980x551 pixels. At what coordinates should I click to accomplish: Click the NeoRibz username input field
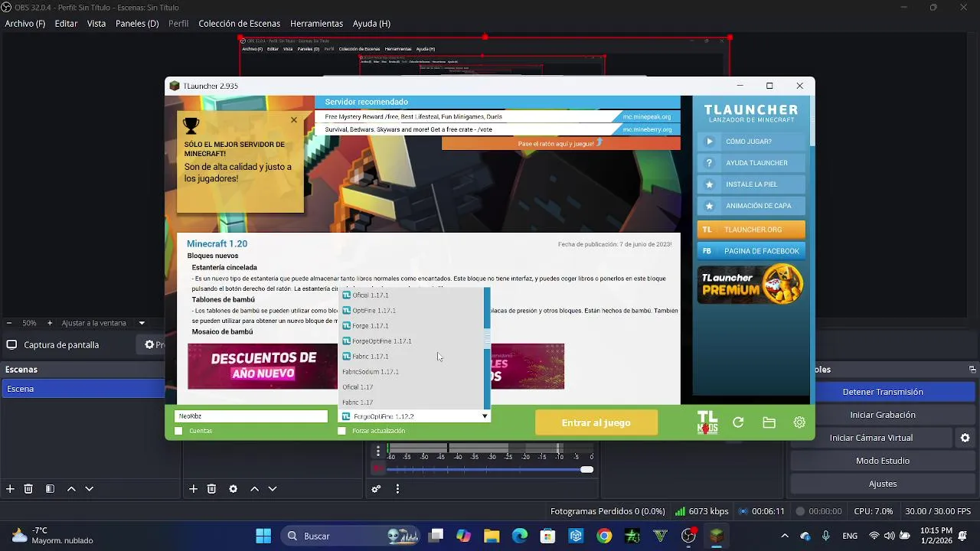pos(251,416)
